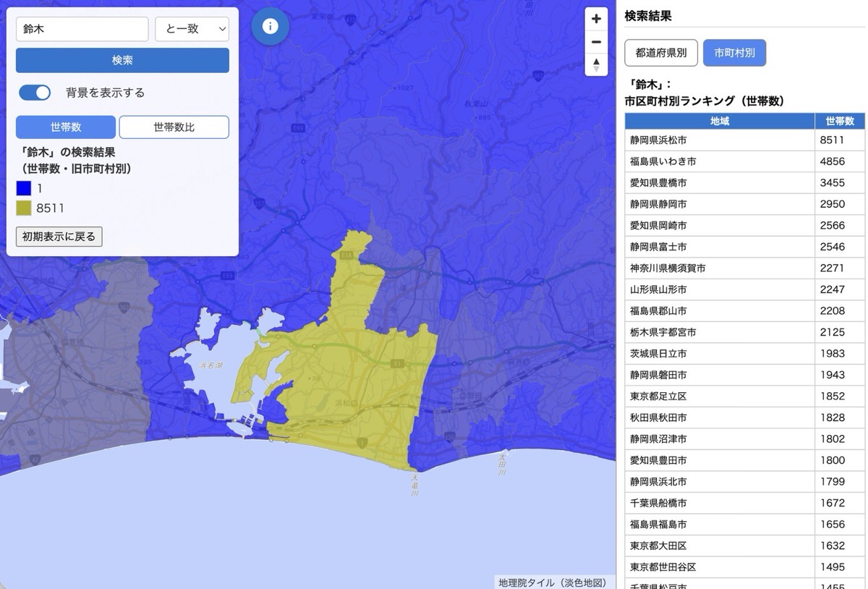
Task: Zoom in with the plus button
Action: click(596, 20)
